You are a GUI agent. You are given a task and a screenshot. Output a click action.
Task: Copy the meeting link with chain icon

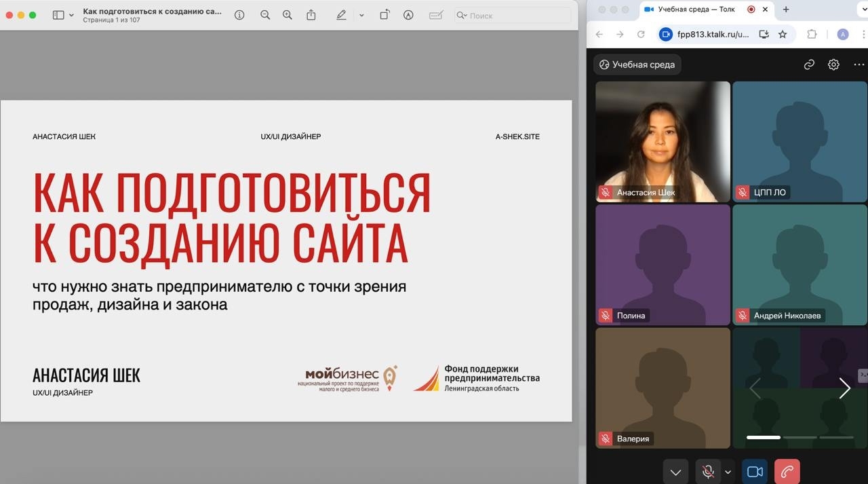[x=809, y=64]
